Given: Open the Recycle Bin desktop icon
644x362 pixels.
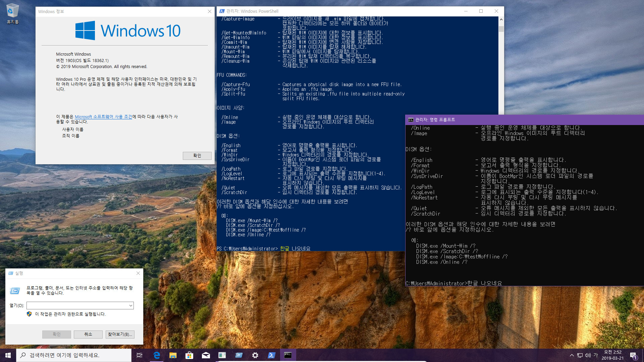Looking at the screenshot, I should (x=12, y=14).
